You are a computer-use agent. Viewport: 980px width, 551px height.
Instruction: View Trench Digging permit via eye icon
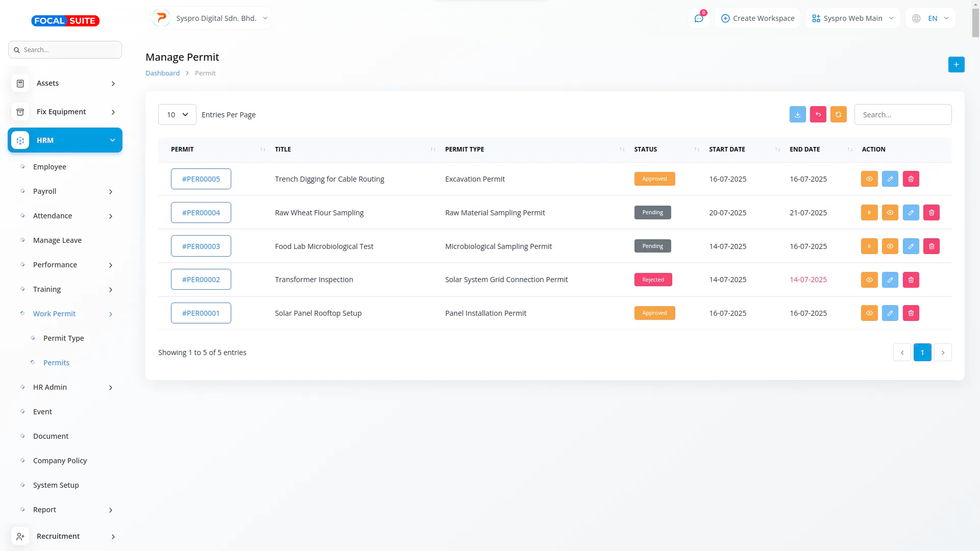869,179
